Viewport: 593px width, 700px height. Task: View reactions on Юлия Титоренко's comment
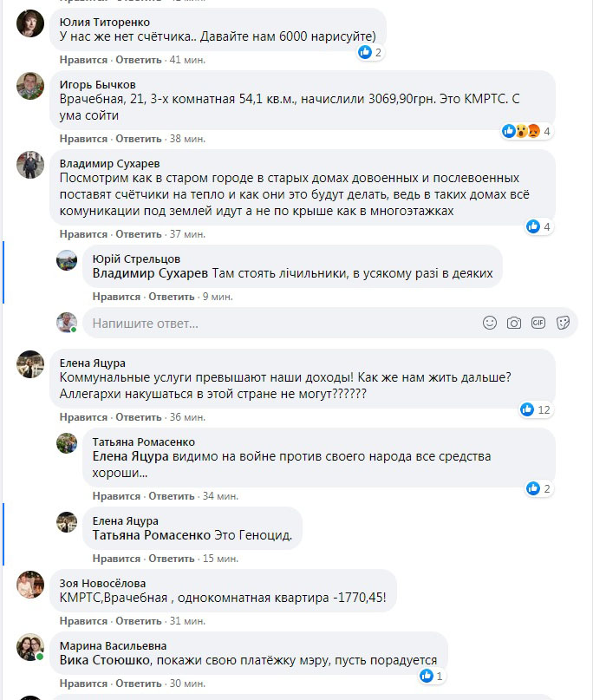370,53
